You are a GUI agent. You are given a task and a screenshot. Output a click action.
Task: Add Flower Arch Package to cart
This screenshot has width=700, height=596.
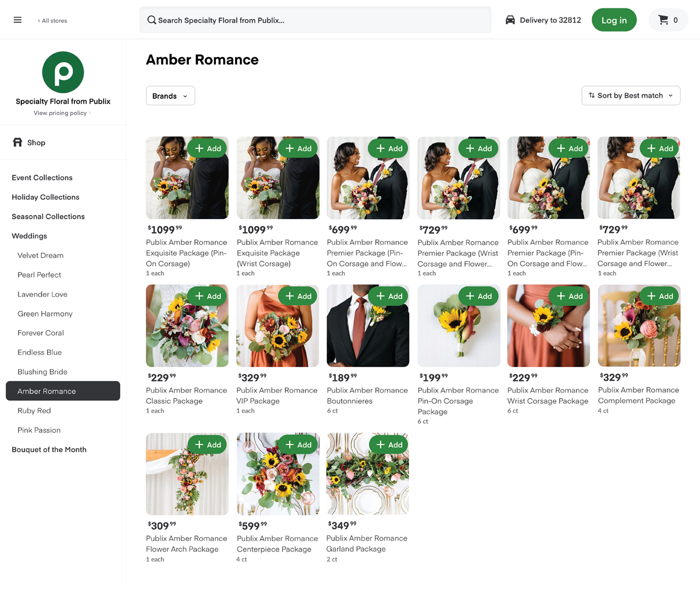point(207,444)
